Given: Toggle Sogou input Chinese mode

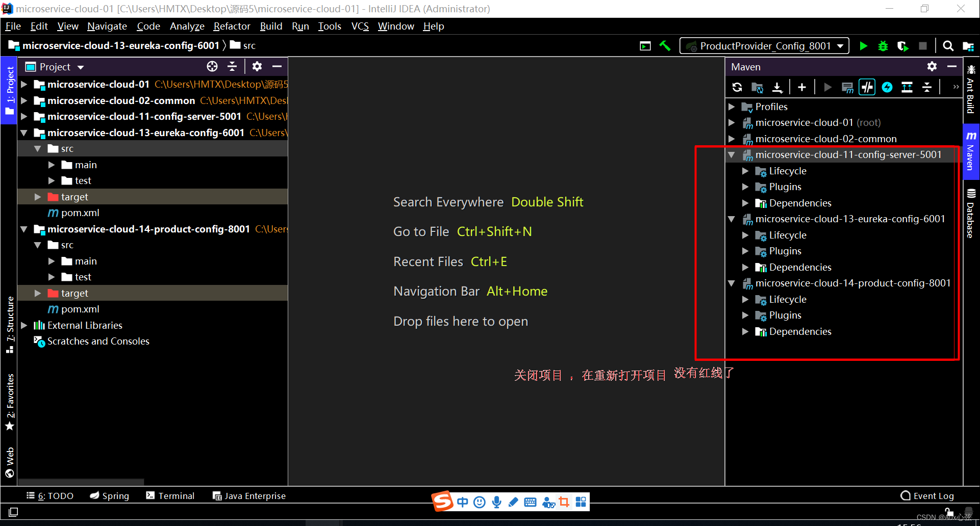Looking at the screenshot, I should coord(462,503).
